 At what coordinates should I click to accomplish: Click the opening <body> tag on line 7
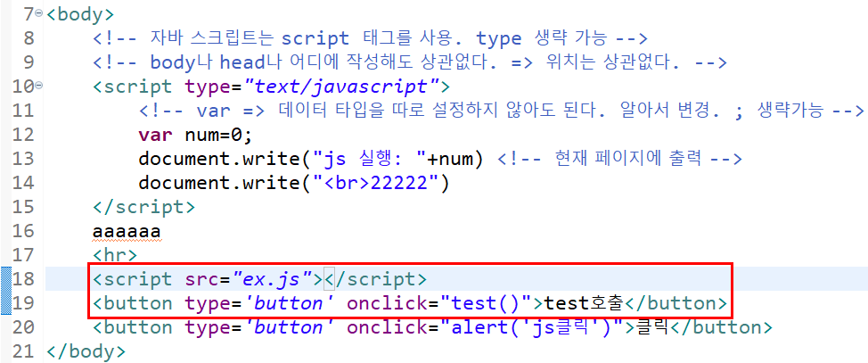(x=80, y=14)
